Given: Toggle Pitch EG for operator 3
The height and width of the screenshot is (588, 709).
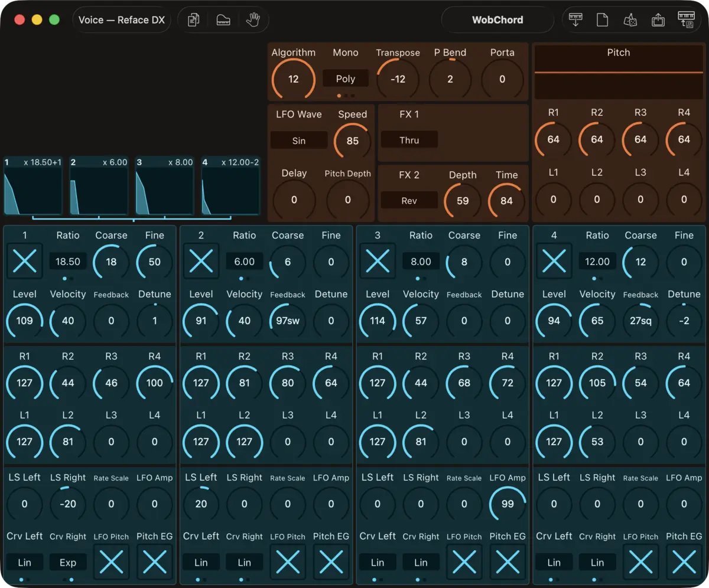Looking at the screenshot, I should click(x=508, y=562).
